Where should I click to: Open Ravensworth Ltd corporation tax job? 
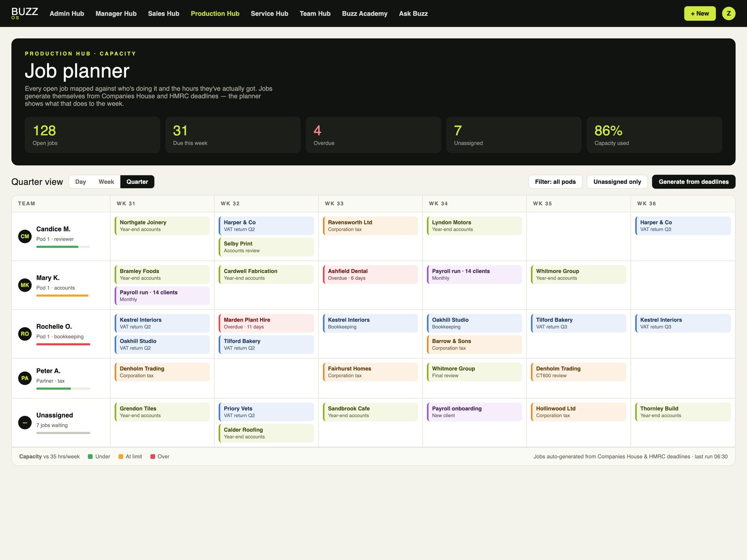click(x=371, y=226)
